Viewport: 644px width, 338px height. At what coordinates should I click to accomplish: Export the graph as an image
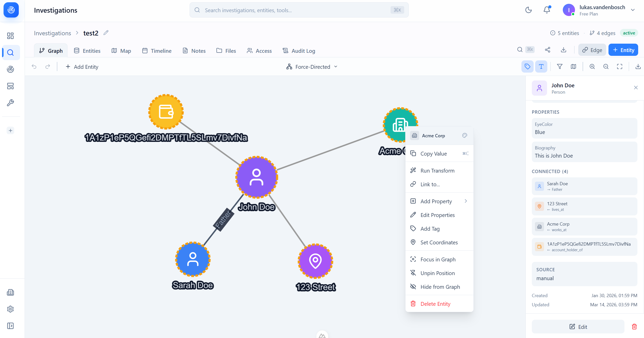(638, 66)
